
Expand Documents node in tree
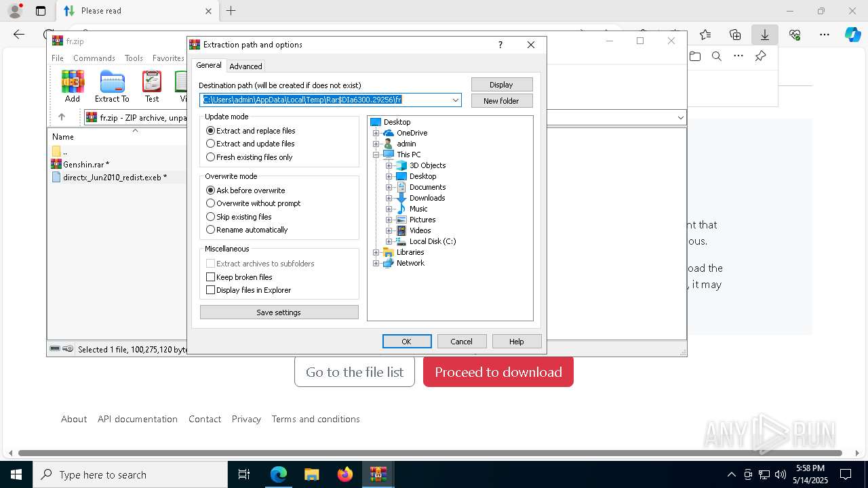[x=389, y=187]
